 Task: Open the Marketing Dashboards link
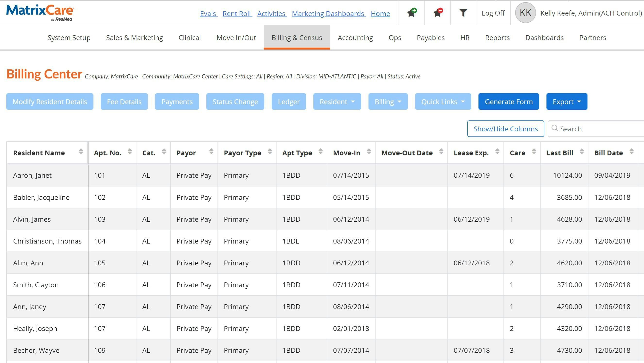[x=328, y=14]
